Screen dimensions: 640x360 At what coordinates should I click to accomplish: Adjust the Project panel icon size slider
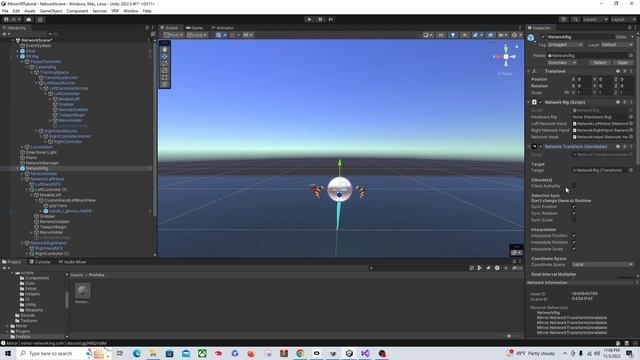(509, 336)
